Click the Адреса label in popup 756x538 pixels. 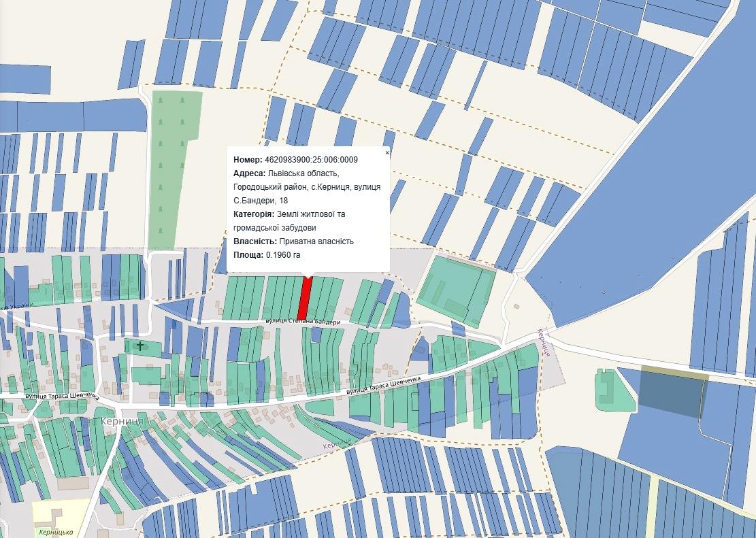[247, 173]
